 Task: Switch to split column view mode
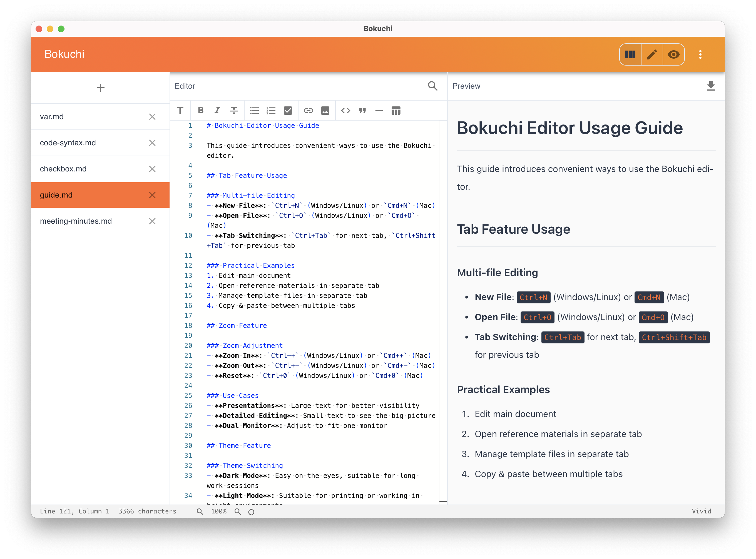tap(630, 54)
